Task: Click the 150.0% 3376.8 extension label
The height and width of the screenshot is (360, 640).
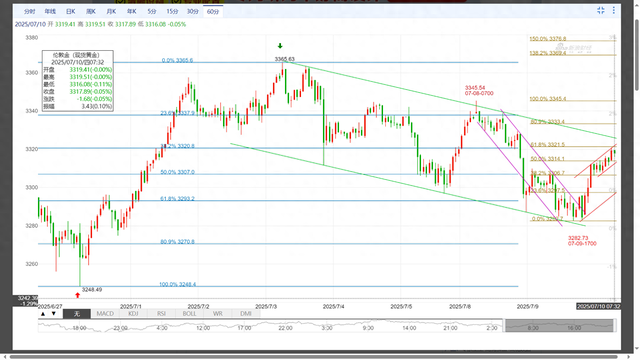Action: tap(548, 39)
